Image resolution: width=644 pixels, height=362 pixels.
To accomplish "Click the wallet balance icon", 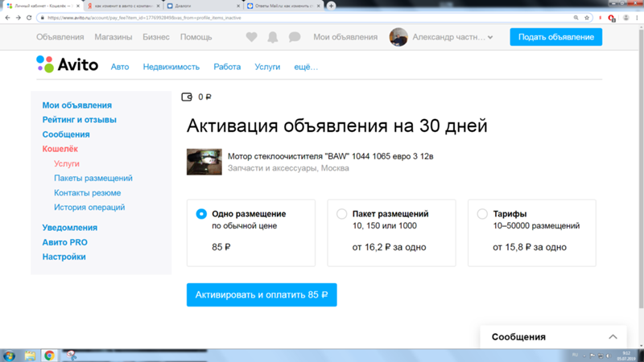I will pyautogui.click(x=187, y=97).
